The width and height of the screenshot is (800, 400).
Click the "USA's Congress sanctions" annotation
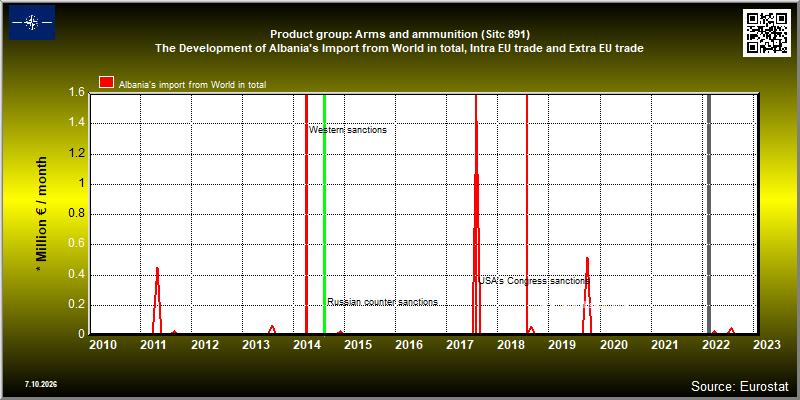pos(534,281)
